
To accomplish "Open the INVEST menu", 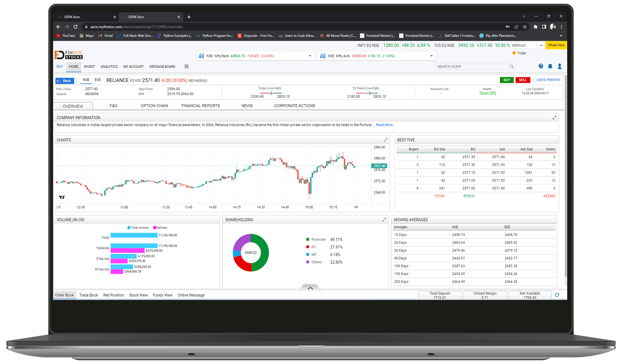I will coord(90,67).
